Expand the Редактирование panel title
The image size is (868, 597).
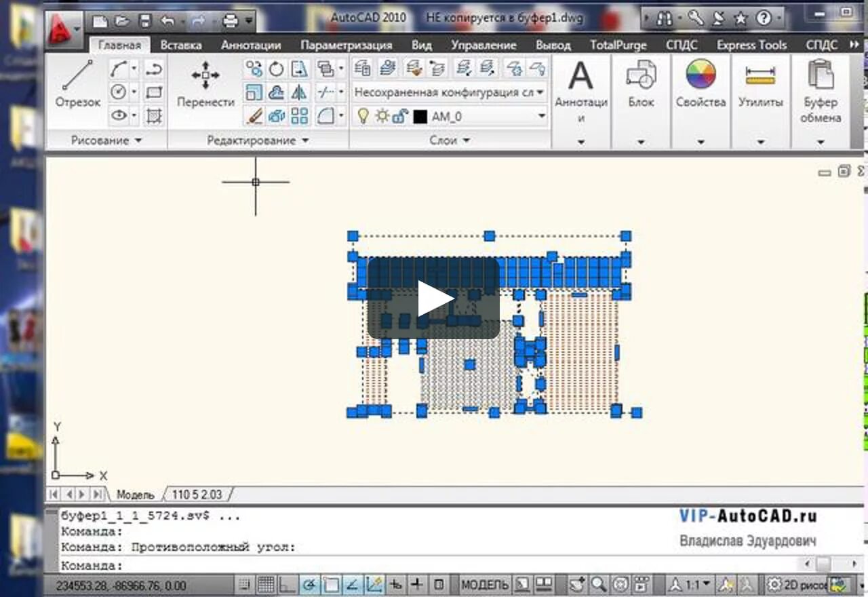click(x=258, y=140)
